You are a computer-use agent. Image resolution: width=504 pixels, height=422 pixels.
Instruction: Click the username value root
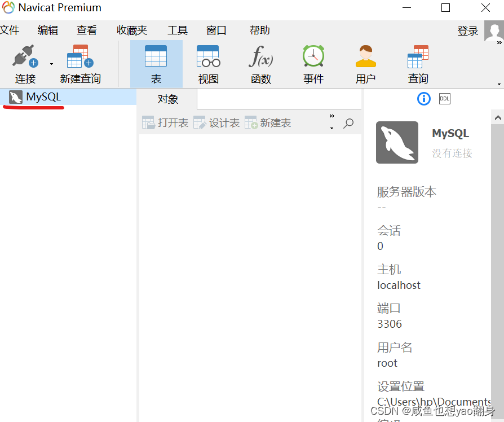point(387,363)
